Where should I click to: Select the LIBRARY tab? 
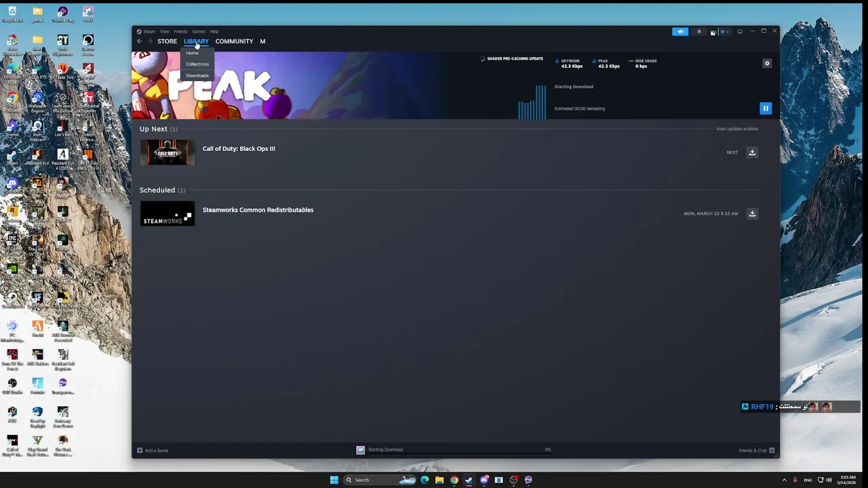196,41
